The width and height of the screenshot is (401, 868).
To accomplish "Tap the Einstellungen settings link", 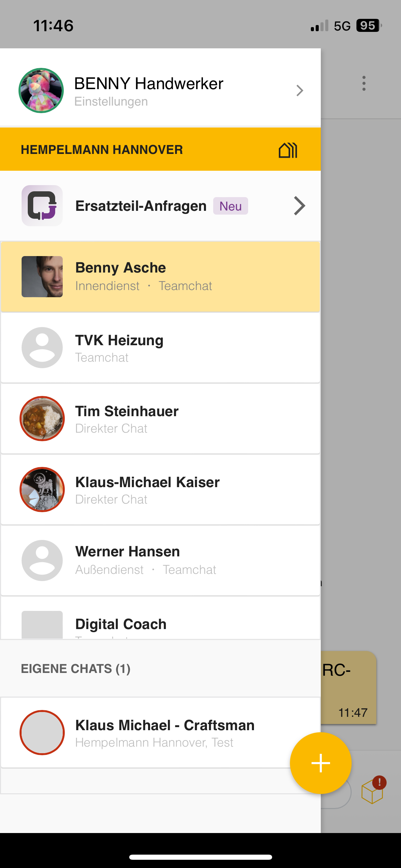I will (111, 102).
